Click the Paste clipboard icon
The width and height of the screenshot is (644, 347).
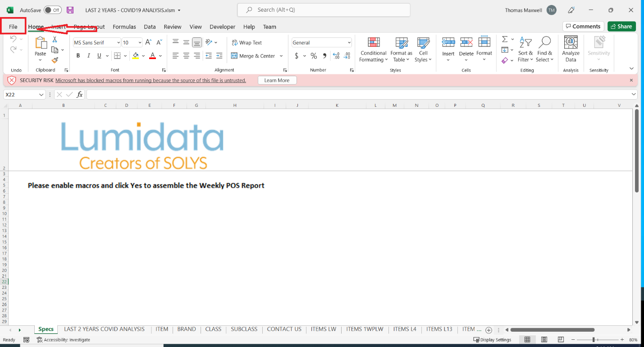pos(41,43)
